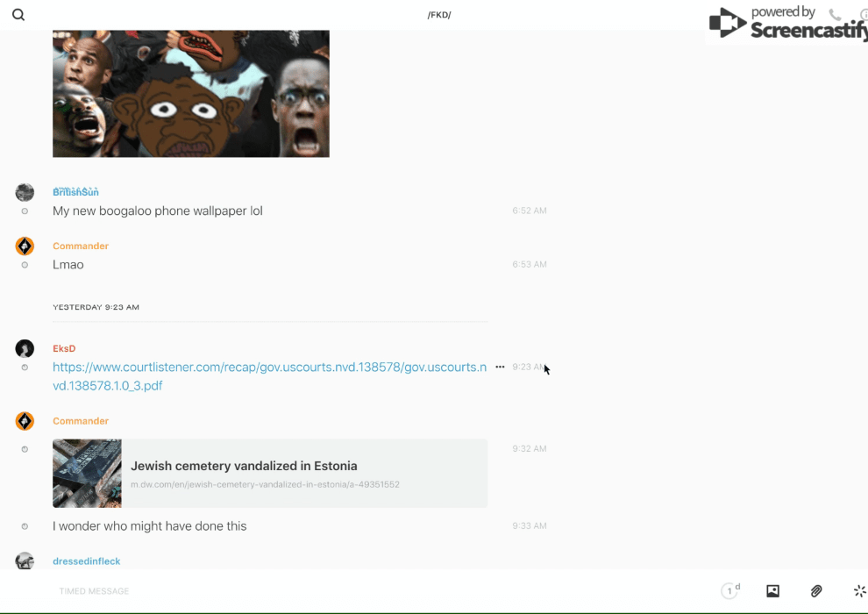
Task: Click the /FKD/ conversation title
Action: [x=439, y=15]
